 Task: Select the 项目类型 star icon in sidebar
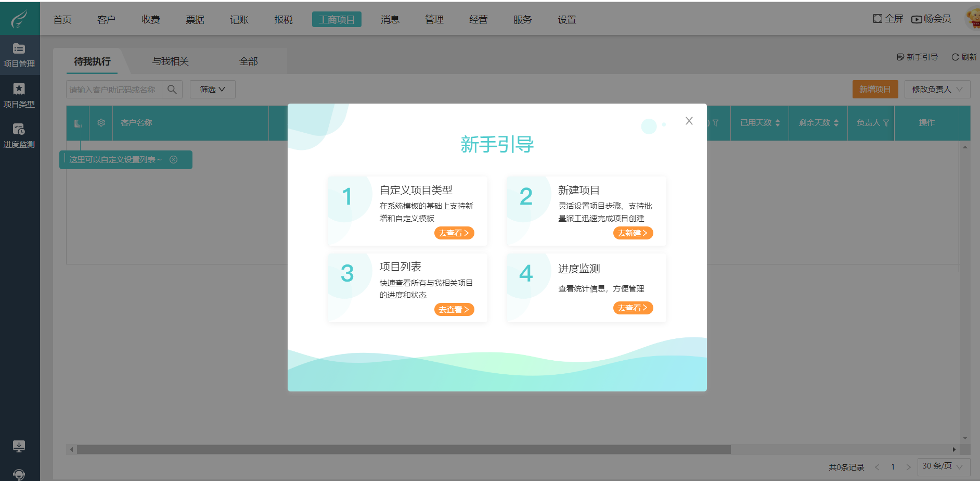click(x=20, y=95)
